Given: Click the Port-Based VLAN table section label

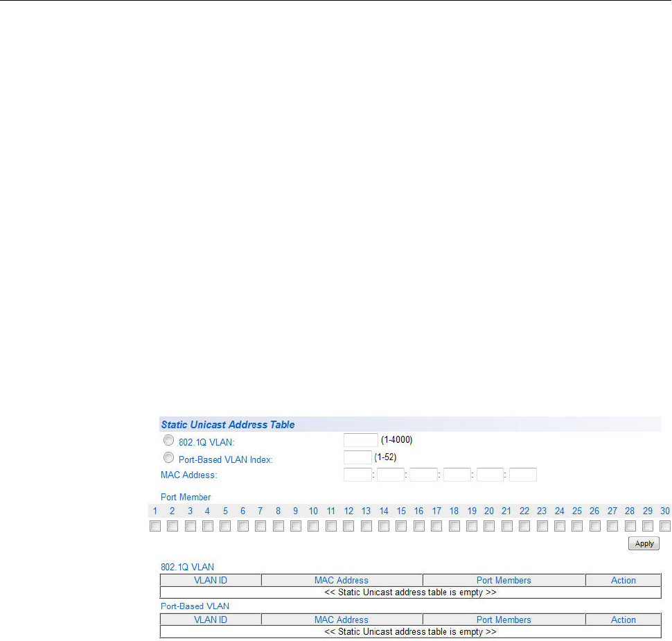Looking at the screenshot, I should click(x=195, y=606).
